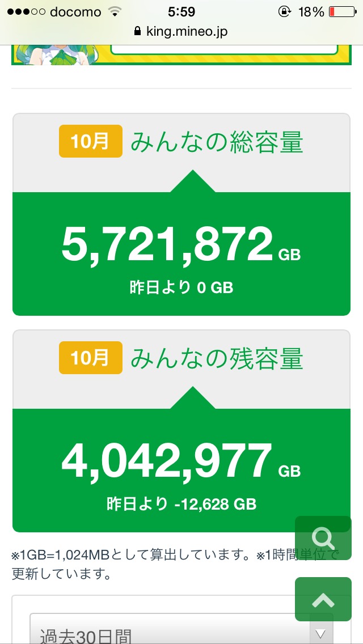Tap the padlock icon beside king.mineo.jp

click(x=137, y=32)
